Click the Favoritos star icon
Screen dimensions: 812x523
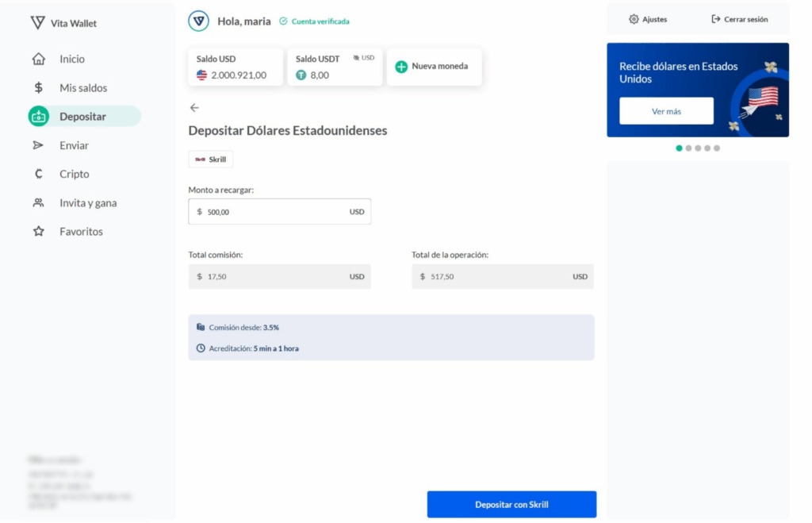[x=38, y=232]
